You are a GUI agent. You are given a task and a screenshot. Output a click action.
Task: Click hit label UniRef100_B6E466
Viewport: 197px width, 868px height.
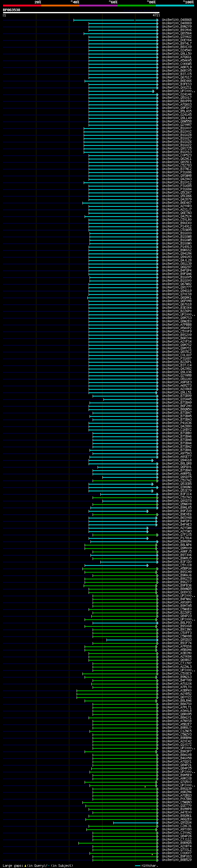(176, 81)
